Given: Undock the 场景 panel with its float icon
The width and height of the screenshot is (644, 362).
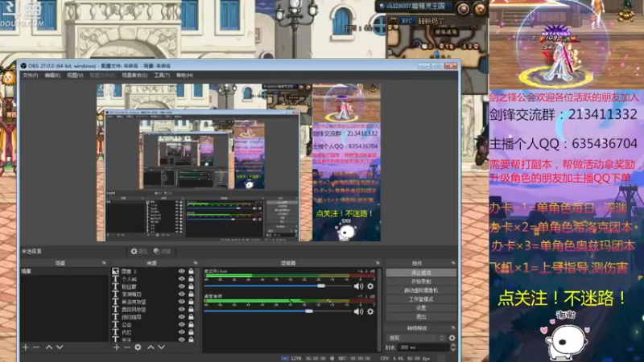Looking at the screenshot, I should pos(104,263).
